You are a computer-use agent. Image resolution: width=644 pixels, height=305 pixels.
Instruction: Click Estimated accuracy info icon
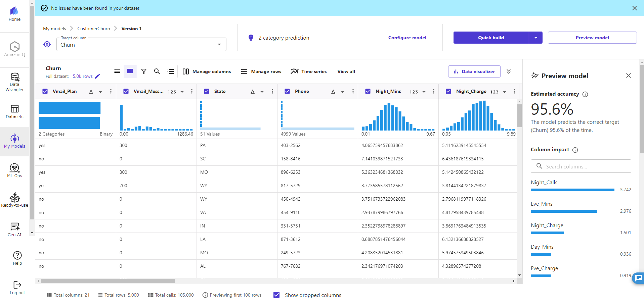tap(585, 94)
